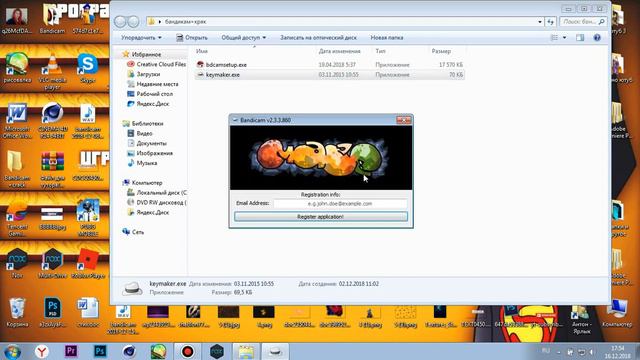Click Записать на оптический диск
Screen dimensions: 640x360
[318, 38]
